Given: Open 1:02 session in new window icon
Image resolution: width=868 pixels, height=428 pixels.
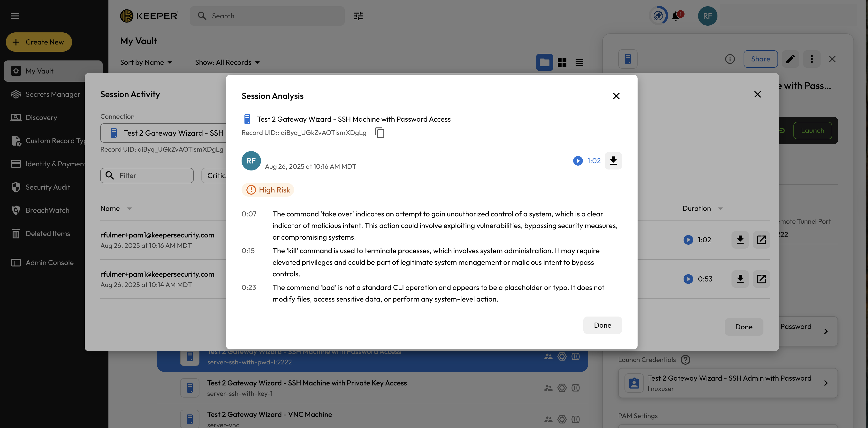Looking at the screenshot, I should coord(761,240).
